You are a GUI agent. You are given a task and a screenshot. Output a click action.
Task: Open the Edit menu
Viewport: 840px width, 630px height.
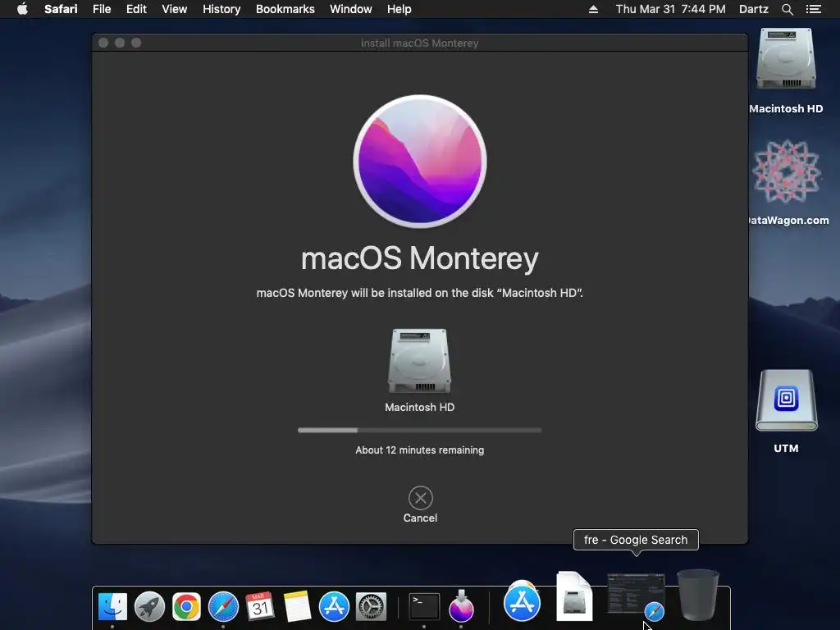(x=136, y=9)
